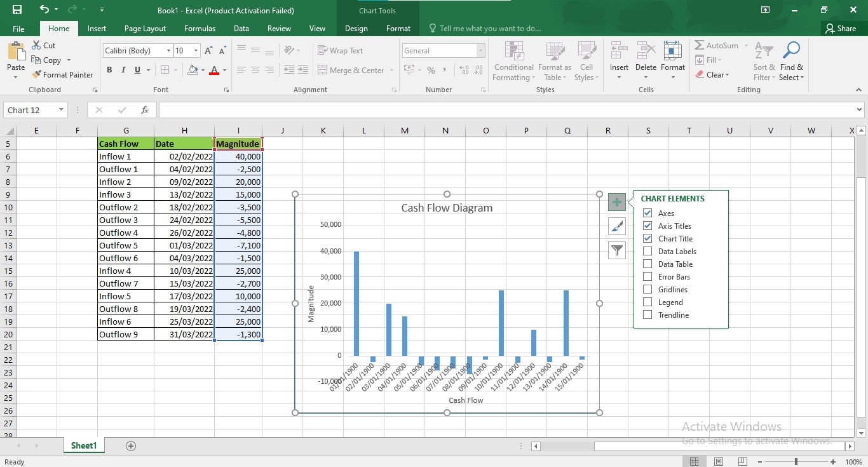Switch to Page Layout view icon
Image resolution: width=868 pixels, height=467 pixels.
pos(718,461)
